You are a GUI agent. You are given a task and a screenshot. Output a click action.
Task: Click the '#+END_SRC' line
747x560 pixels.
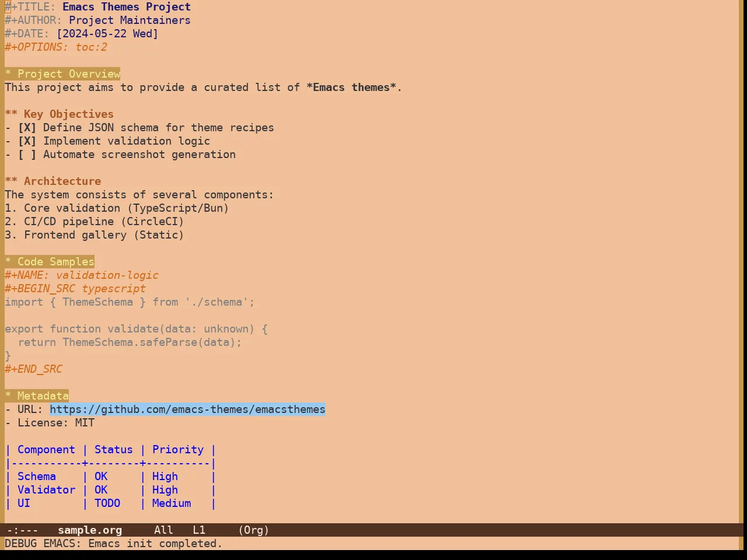click(33, 369)
